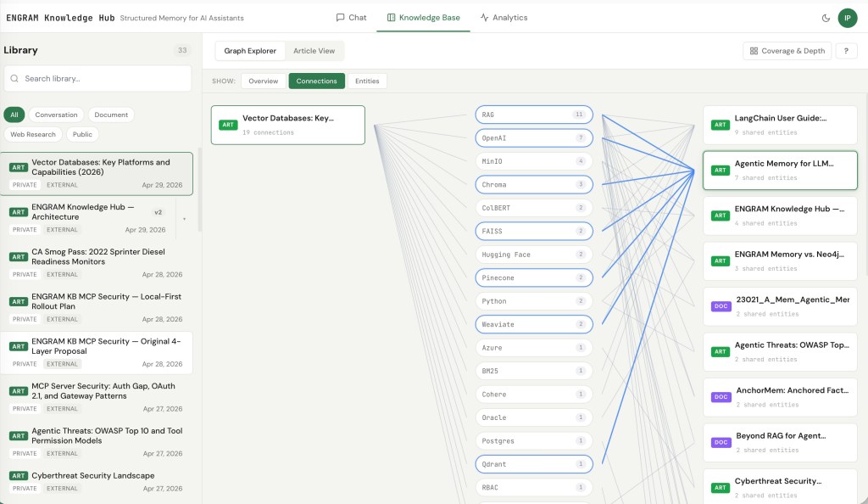Select the Azure entity node

point(534,347)
